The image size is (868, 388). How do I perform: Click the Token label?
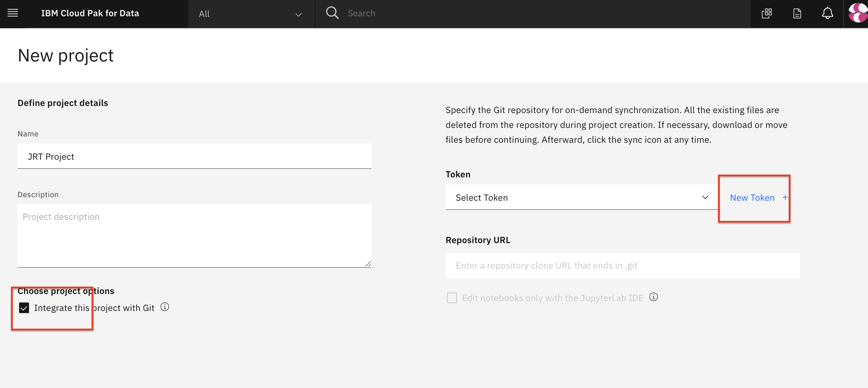pyautogui.click(x=458, y=174)
